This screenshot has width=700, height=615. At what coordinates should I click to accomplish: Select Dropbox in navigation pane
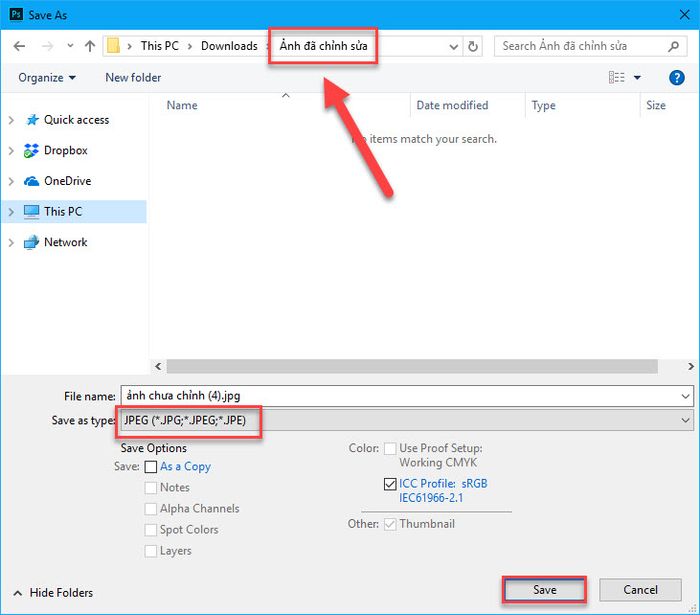(x=66, y=150)
